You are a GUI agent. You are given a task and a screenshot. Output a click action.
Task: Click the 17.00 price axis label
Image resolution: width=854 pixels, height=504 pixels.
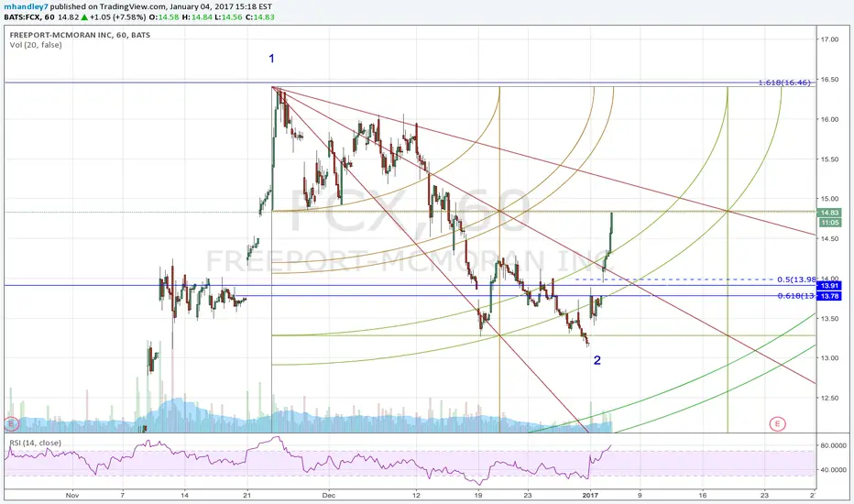[x=829, y=39]
